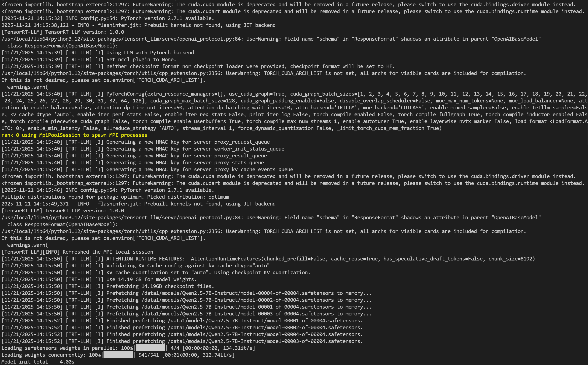Viewport: 588px width, 365px height.
Task: Click the 'ATTENTION RUNTIME FEATURES' log line
Action: coord(145,259)
